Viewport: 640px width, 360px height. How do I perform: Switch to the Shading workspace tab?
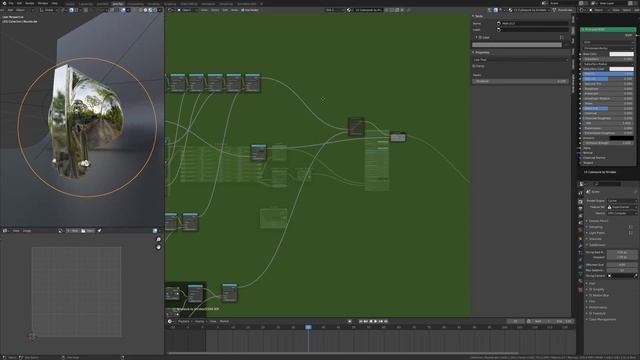tap(118, 4)
